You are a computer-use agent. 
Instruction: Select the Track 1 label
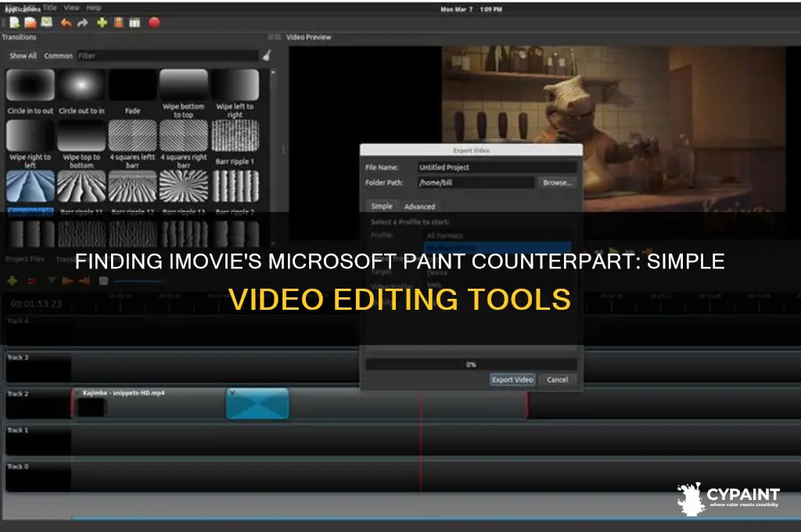point(18,430)
